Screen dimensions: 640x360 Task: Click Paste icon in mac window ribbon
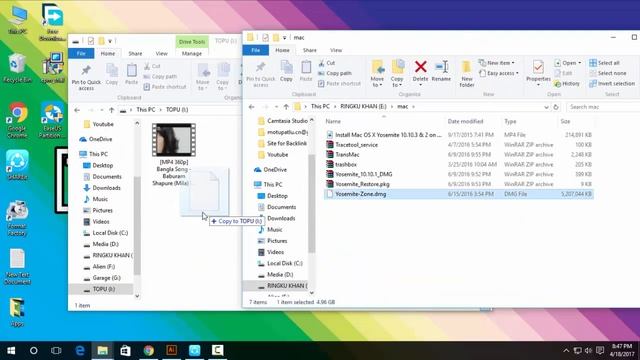[x=306, y=71]
